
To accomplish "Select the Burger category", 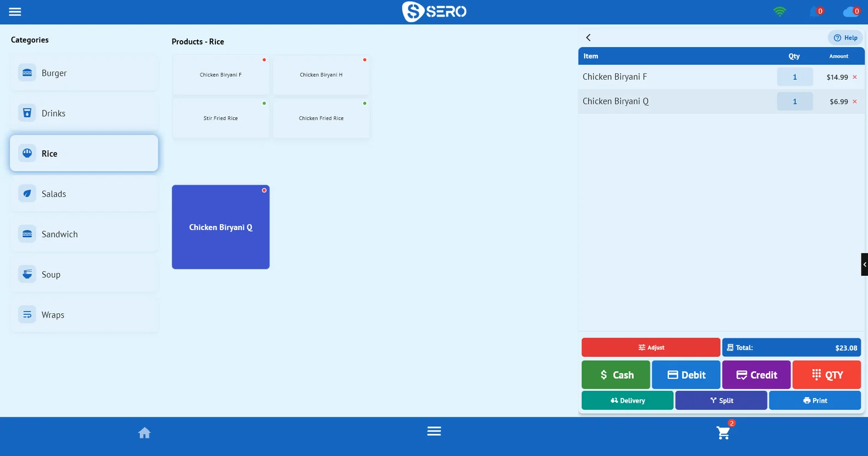I will [x=84, y=73].
